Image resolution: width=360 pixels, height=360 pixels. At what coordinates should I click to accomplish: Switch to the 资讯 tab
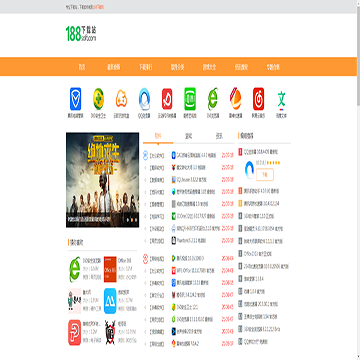[219, 136]
